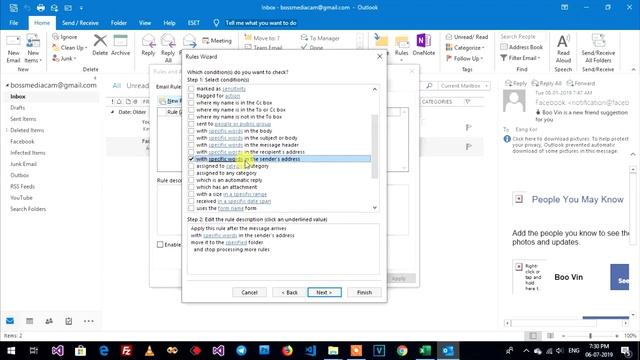
Task: Click Reply in the reading pane
Action: pos(516,83)
